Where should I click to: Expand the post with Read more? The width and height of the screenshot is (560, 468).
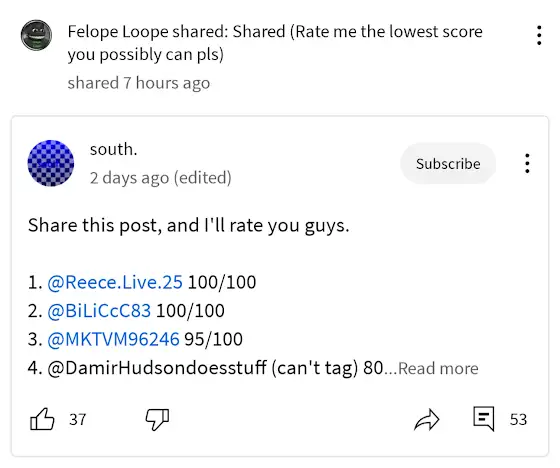click(438, 368)
